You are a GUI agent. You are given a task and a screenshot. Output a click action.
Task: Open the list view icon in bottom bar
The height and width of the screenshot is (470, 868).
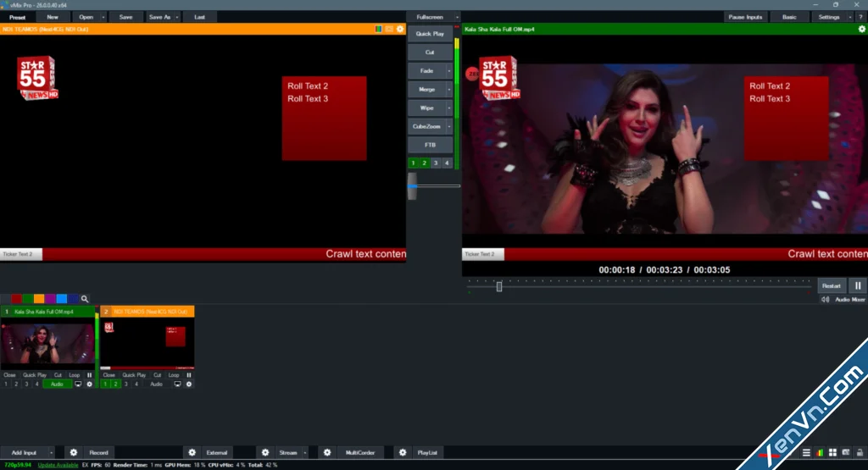[x=807, y=452]
